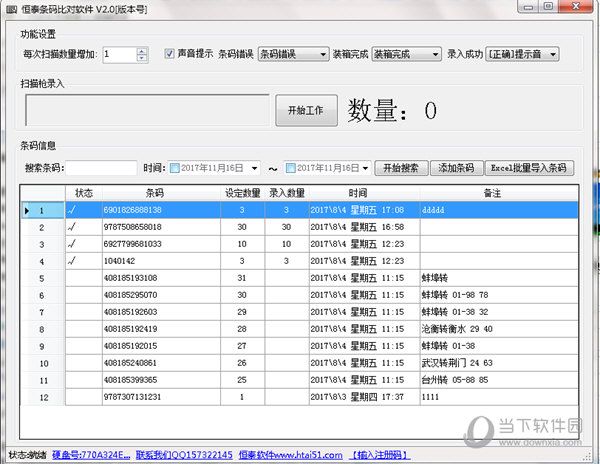Click the checkmark status icon in row 4
This screenshot has height=464, width=600.
point(72,261)
